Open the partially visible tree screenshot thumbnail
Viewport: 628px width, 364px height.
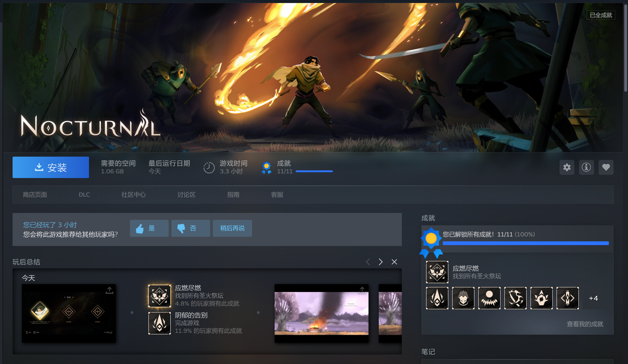click(x=390, y=313)
